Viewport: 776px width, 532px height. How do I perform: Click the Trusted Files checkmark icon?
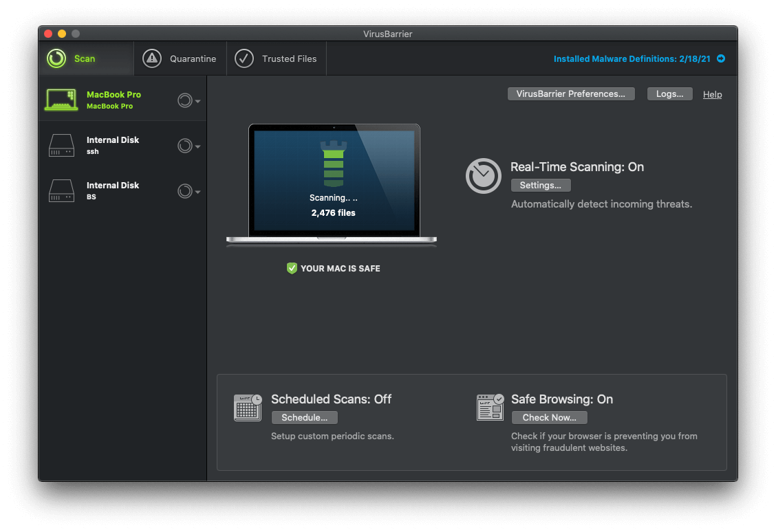[x=244, y=58]
